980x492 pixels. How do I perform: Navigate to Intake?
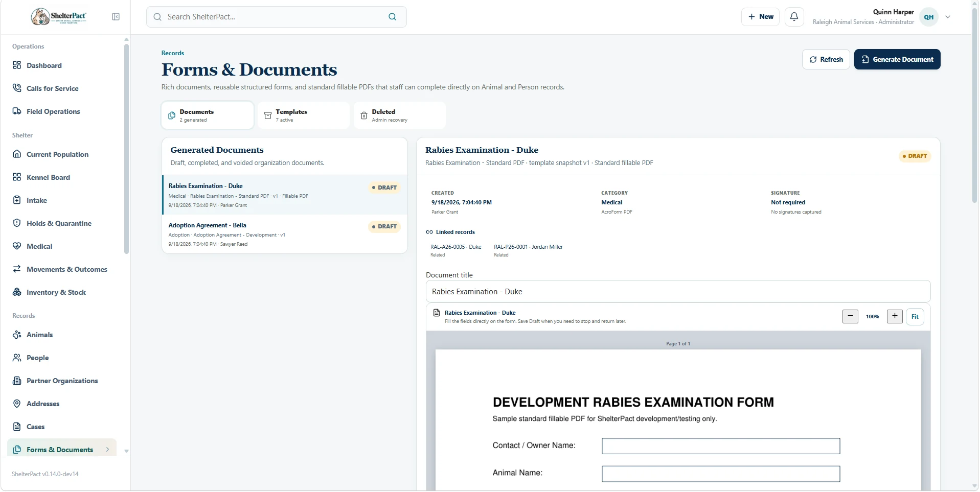(x=62, y=200)
